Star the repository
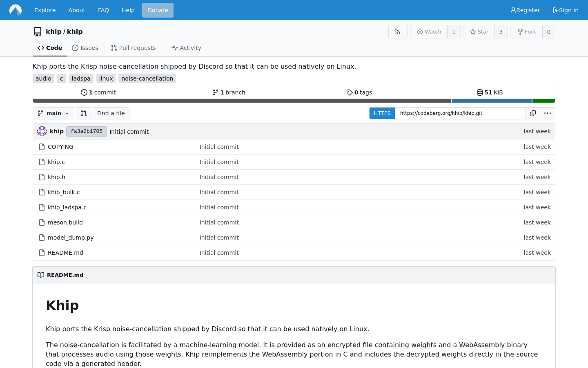 click(479, 32)
